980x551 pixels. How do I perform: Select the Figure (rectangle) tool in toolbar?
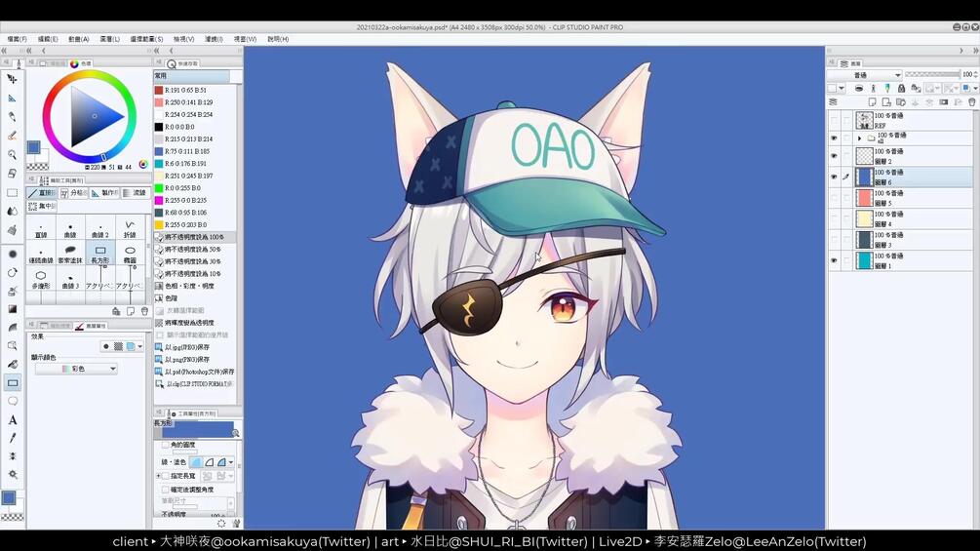pyautogui.click(x=13, y=382)
